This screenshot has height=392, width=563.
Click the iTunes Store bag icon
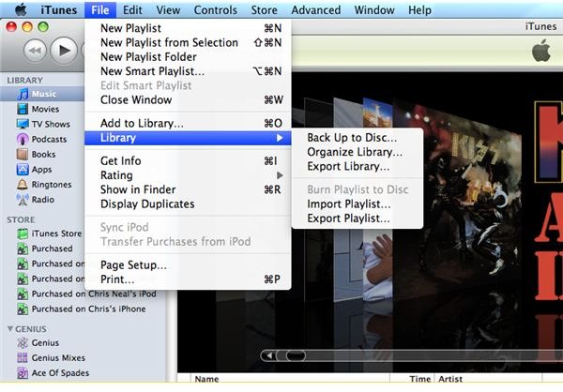click(23, 234)
